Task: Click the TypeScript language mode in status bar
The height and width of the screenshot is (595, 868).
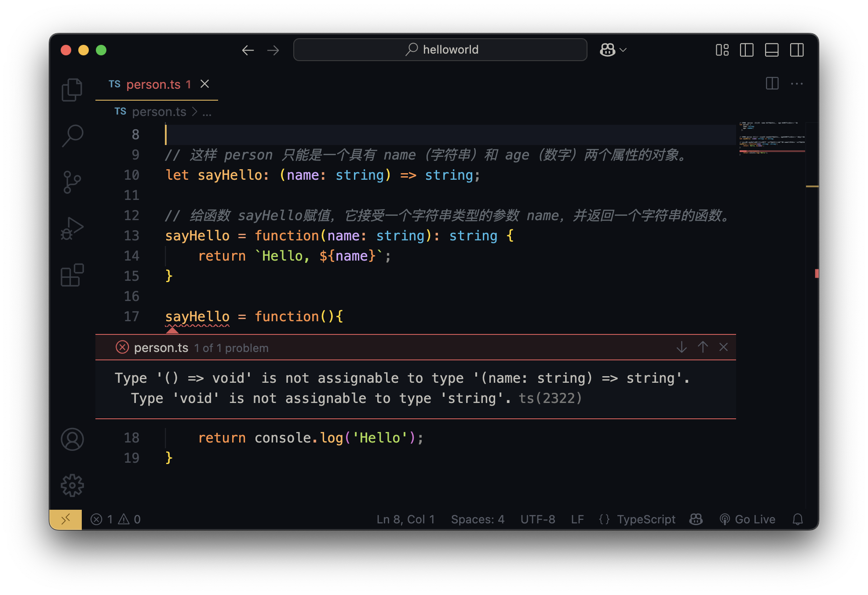Action: coord(646,519)
